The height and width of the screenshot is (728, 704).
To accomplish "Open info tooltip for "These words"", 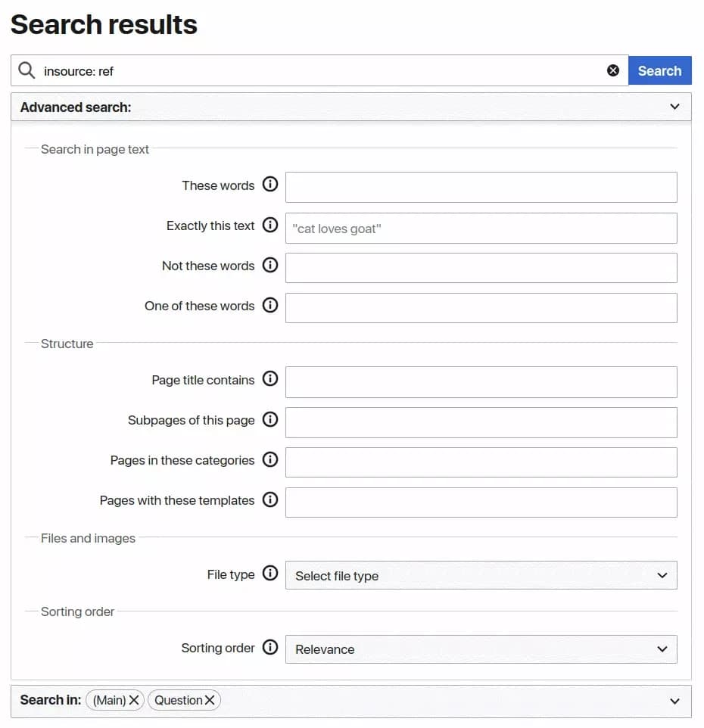I will [x=270, y=184].
